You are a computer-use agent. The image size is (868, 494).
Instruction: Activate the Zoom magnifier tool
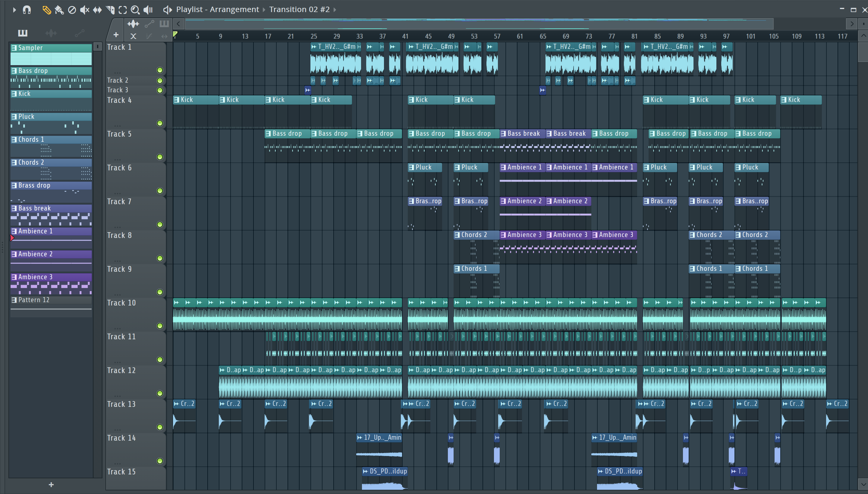click(135, 10)
